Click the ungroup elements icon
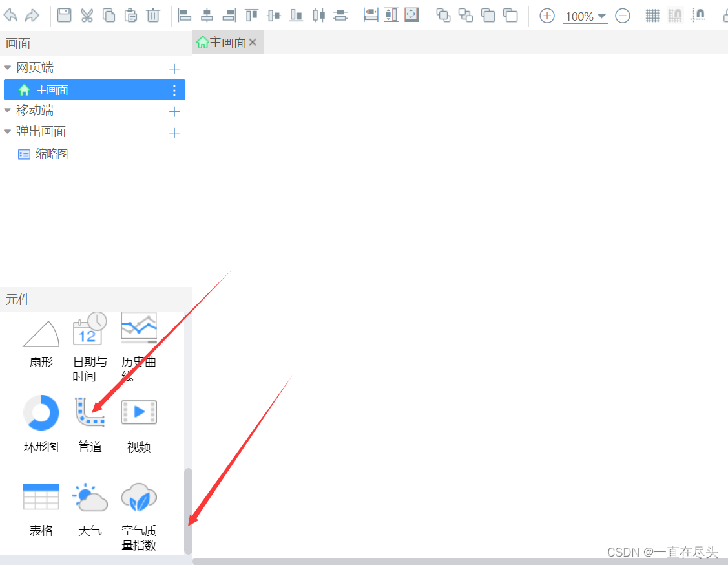 click(466, 16)
